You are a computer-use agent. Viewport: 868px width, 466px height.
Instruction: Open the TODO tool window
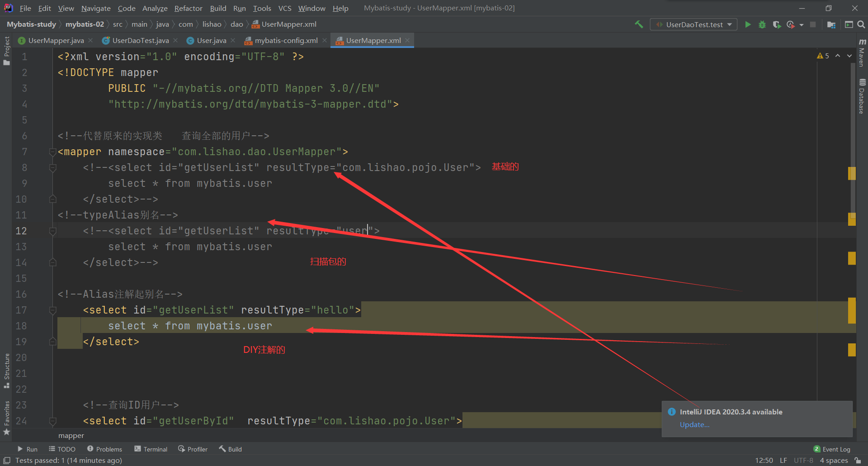coord(62,449)
